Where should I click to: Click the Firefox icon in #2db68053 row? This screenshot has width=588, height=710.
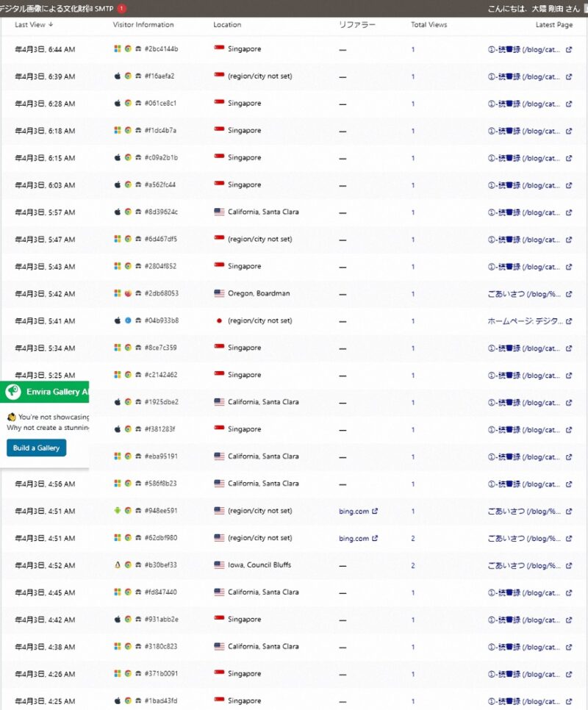[x=128, y=293]
